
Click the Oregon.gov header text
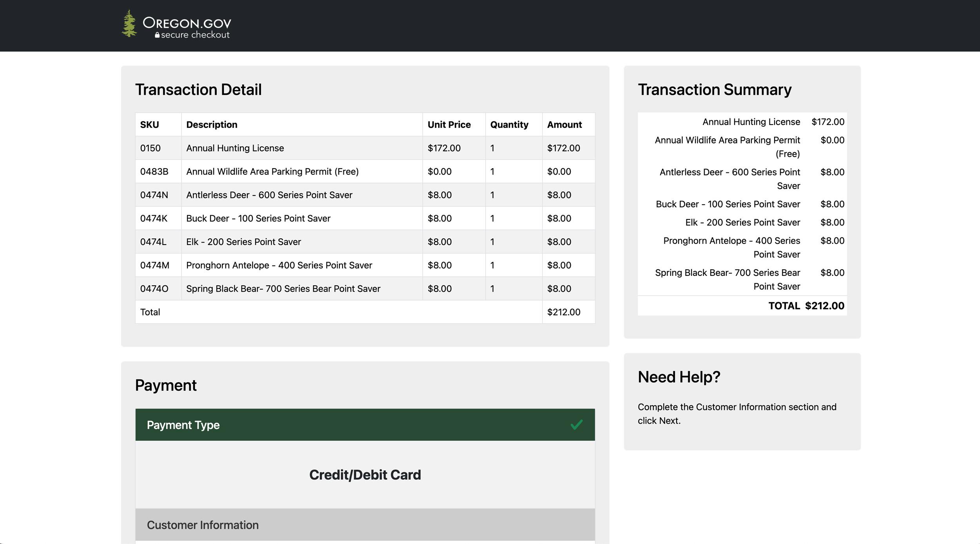click(187, 23)
